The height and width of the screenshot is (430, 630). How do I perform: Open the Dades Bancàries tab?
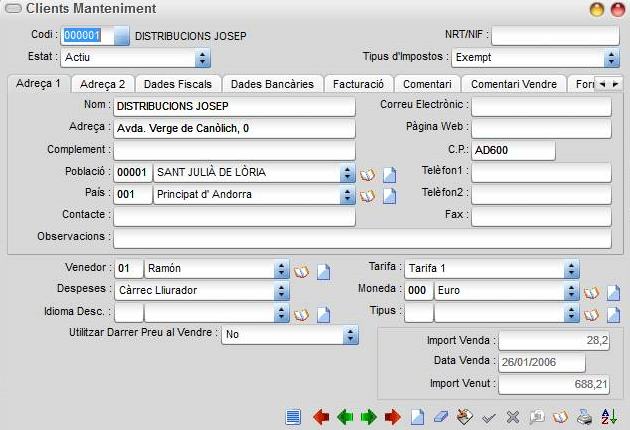tap(272, 84)
